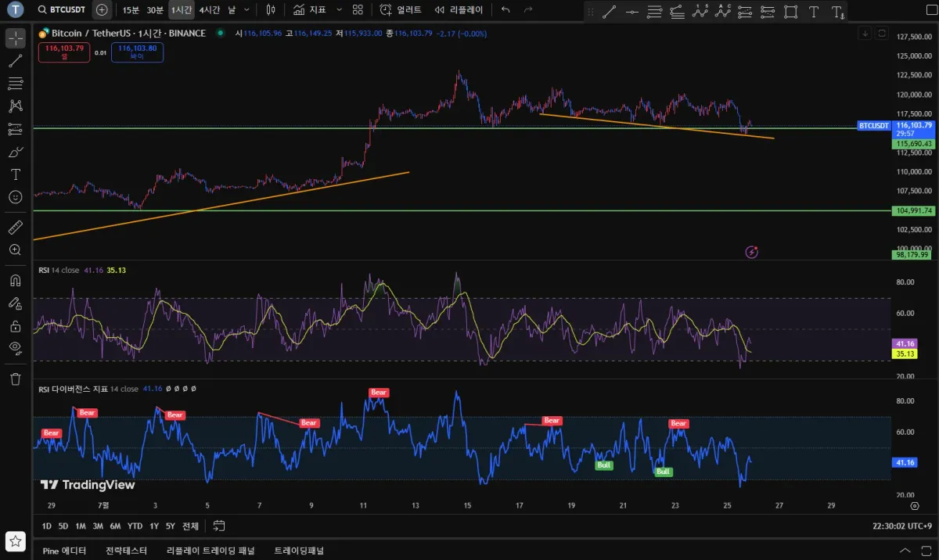This screenshot has height=560, width=939.
Task: Expand the time interval dropdown chevron
Action: [247, 10]
